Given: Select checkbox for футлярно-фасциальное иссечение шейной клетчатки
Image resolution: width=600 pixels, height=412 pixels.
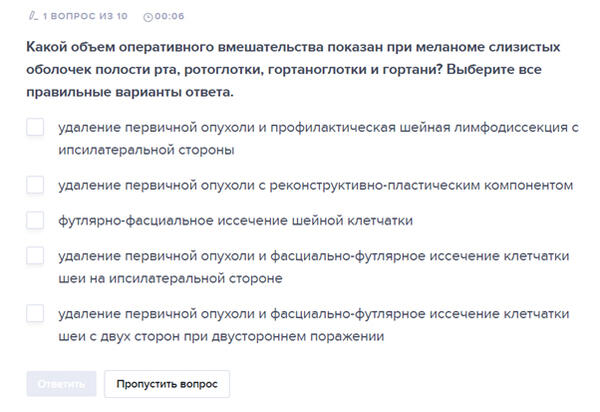Looking at the screenshot, I should (x=35, y=220).
